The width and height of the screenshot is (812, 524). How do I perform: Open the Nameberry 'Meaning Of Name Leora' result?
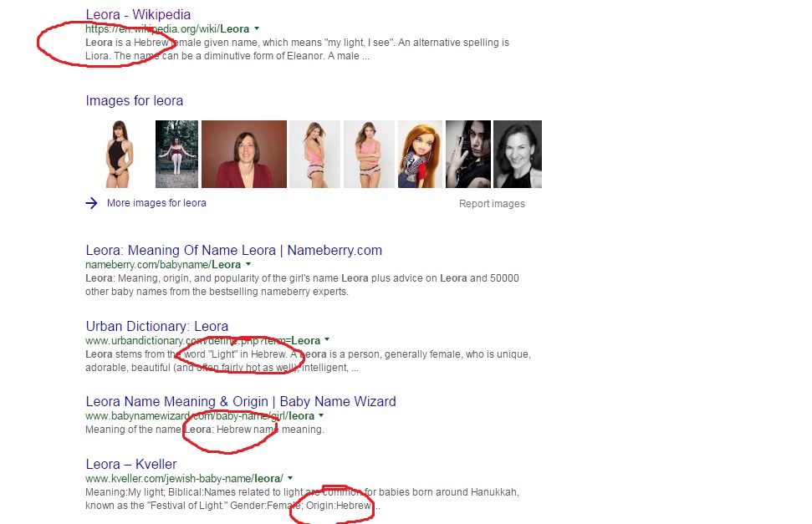tap(233, 250)
